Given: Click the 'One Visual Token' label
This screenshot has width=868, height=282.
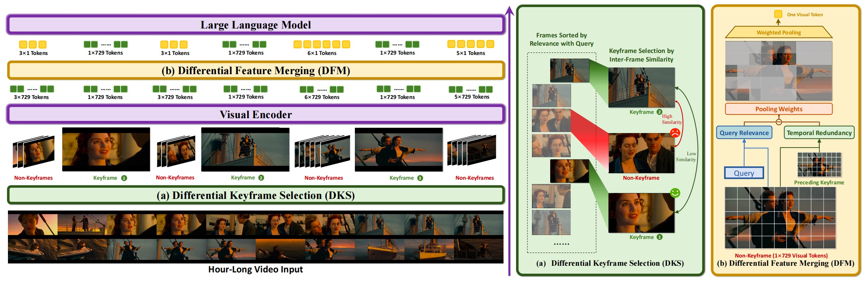Looking at the screenshot, I should click(805, 15).
